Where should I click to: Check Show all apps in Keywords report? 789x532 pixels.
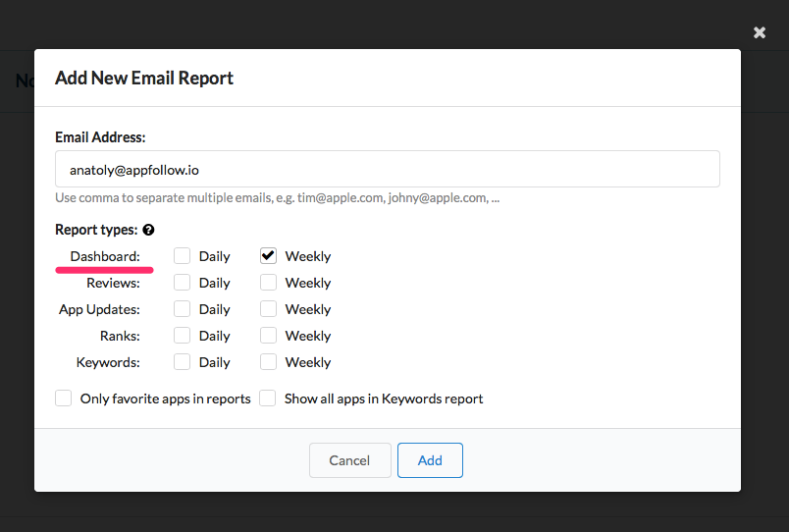(x=268, y=399)
